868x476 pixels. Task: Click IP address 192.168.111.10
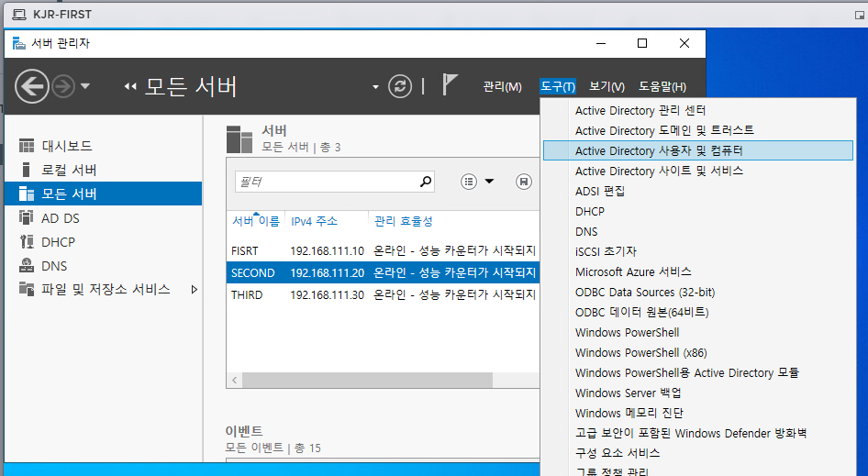click(328, 250)
